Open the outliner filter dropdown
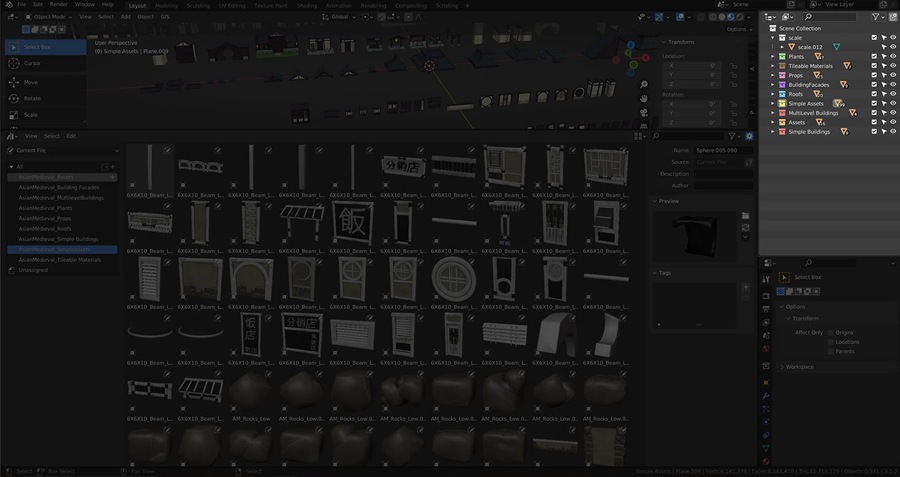 [877, 17]
